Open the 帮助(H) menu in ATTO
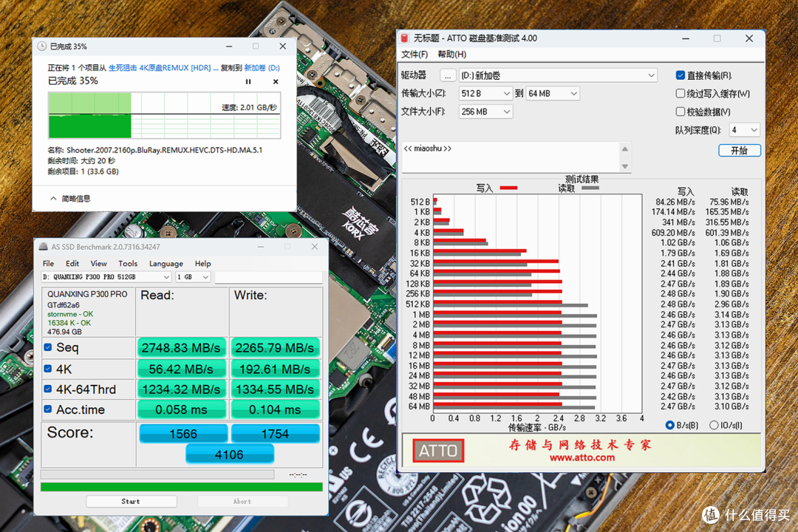 coord(452,55)
